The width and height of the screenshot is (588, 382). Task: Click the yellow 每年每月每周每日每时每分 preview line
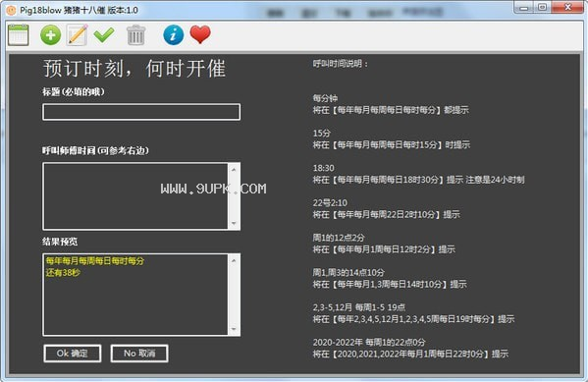[95, 261]
